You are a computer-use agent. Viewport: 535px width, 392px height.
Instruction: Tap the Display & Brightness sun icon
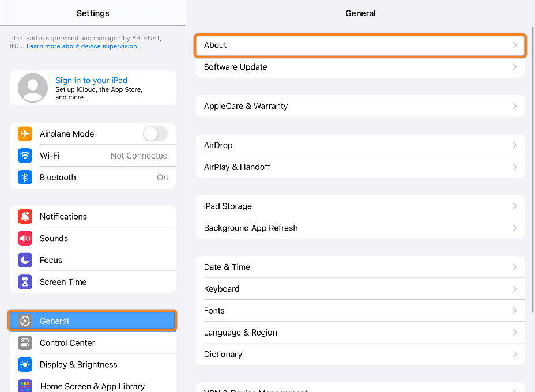[x=25, y=365]
